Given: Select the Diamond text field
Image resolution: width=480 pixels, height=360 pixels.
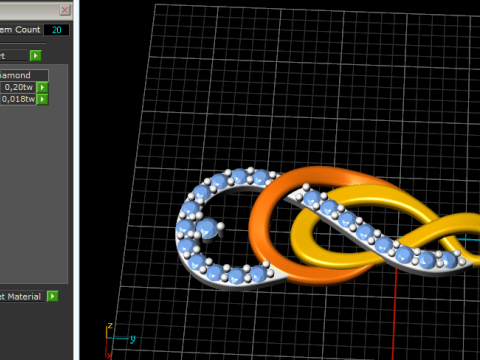Looking at the screenshot, I should pyautogui.click(x=24, y=75).
